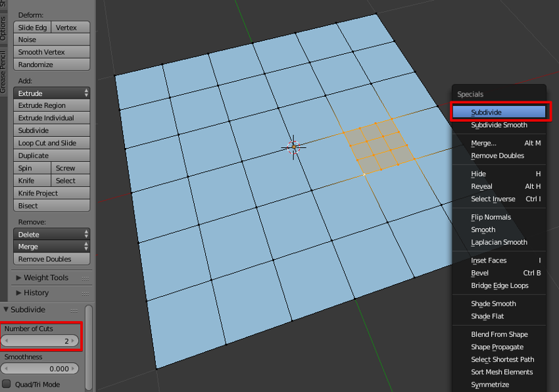Viewport: 559px width, 392px height.
Task: Activate the Knife tool
Action: (x=32, y=180)
